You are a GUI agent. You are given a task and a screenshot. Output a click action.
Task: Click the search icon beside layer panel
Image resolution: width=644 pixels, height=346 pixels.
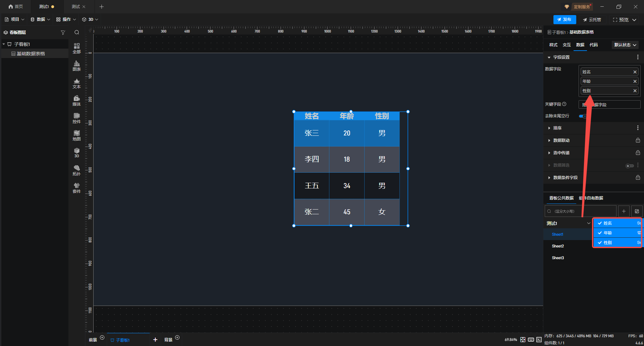coord(77,33)
